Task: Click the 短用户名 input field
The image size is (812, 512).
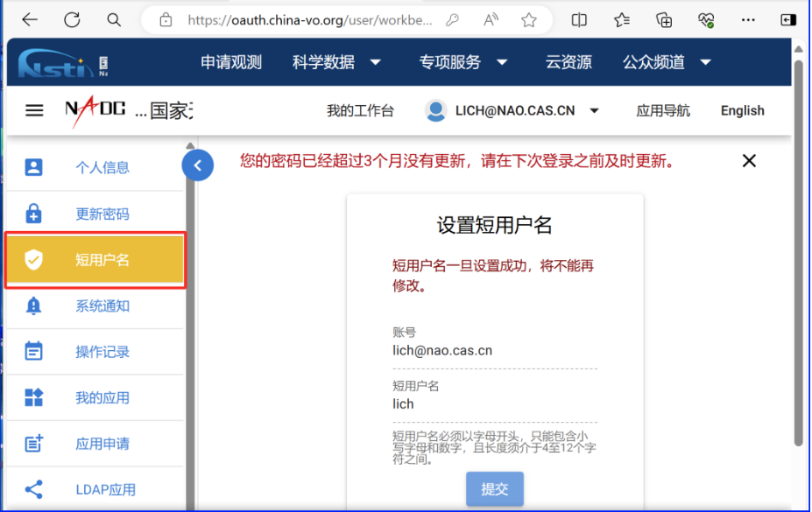Action: 495,404
